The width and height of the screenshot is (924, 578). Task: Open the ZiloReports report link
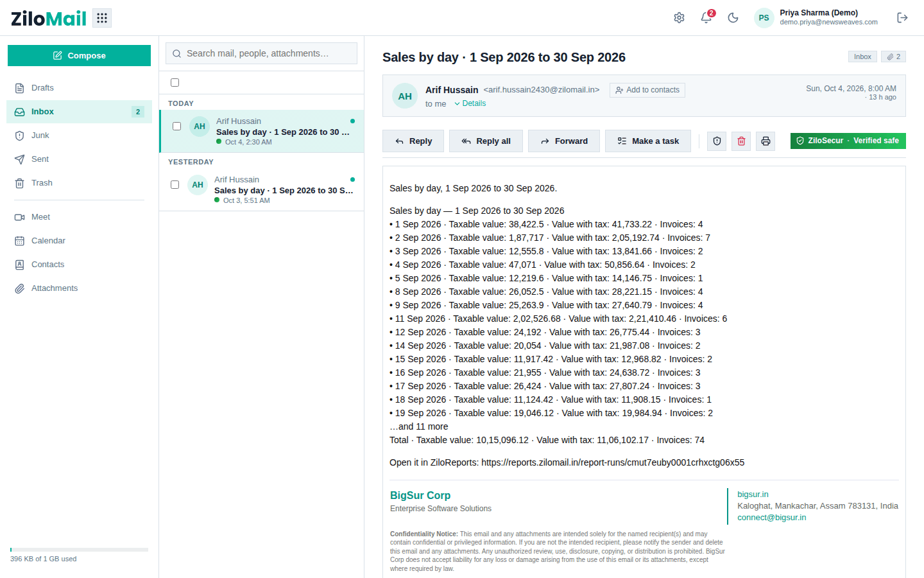point(613,462)
